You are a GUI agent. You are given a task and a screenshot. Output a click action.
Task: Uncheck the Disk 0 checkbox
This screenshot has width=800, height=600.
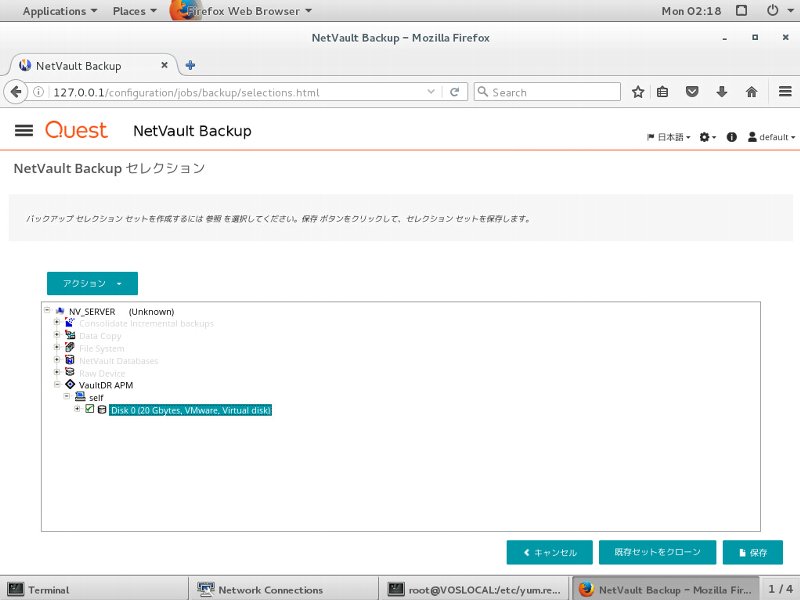90,409
